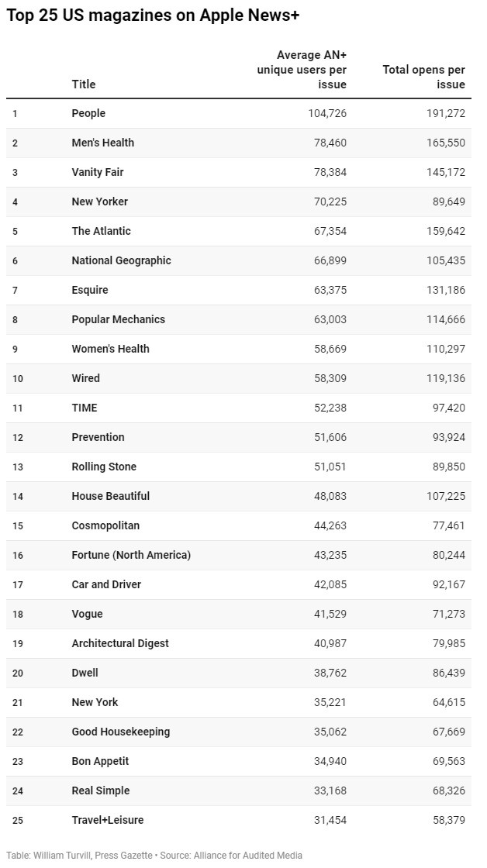The image size is (487, 868).
Task: Click Men's Health magazine title
Action: tap(102, 143)
